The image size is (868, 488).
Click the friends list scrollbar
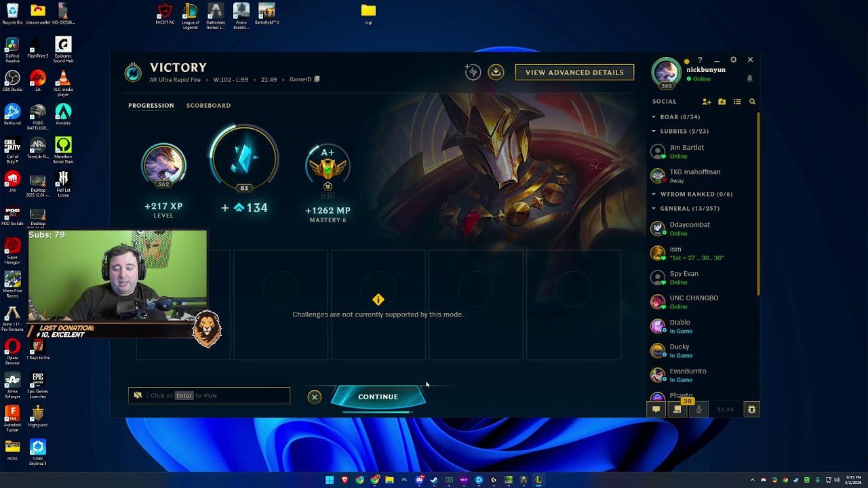758,203
